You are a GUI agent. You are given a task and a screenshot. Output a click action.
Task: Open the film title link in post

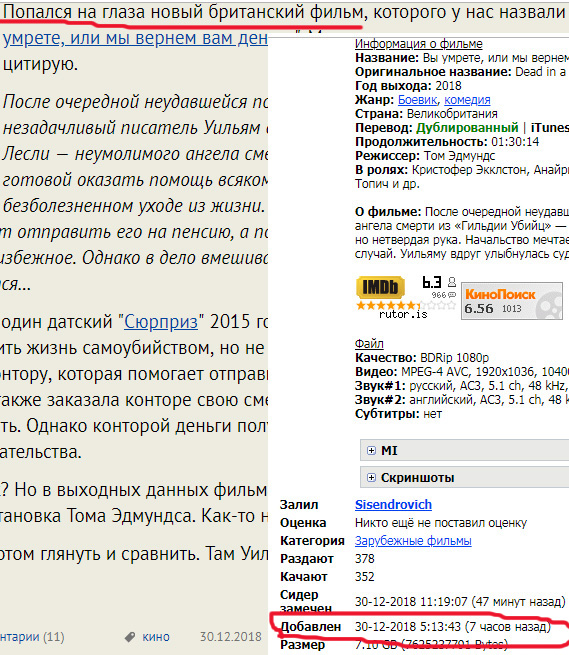135,38
